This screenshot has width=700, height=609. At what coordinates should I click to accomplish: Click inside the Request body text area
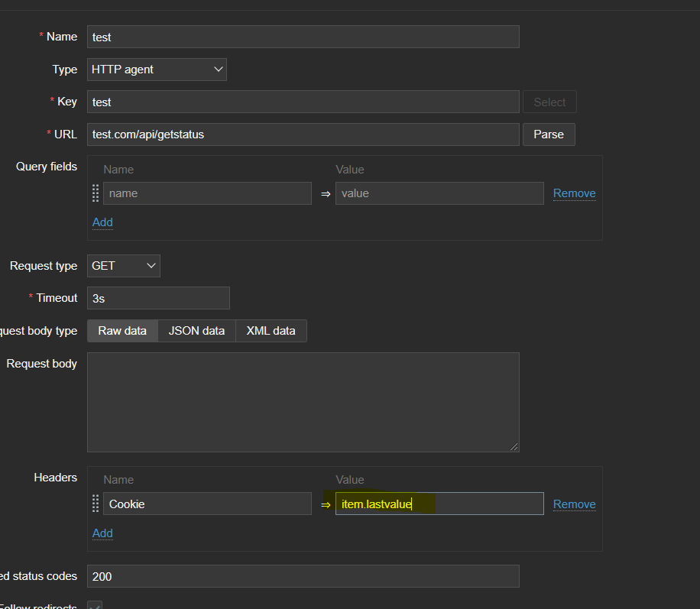303,401
